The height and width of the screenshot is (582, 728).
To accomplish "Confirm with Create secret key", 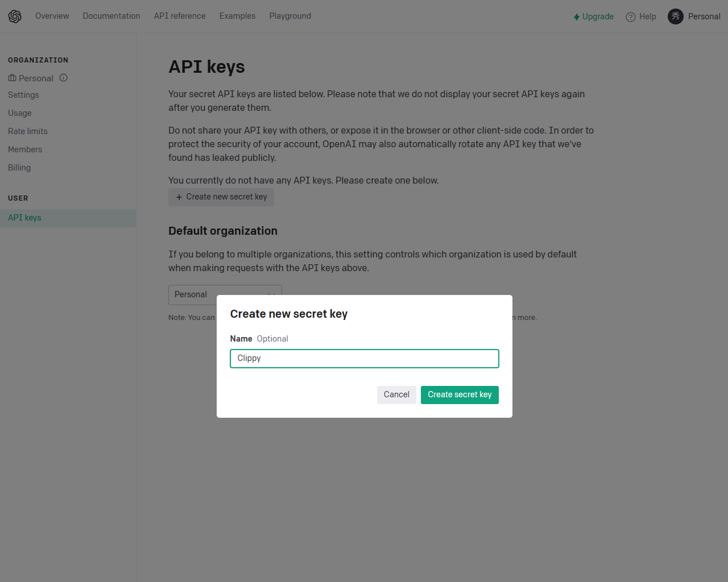I will tap(460, 394).
